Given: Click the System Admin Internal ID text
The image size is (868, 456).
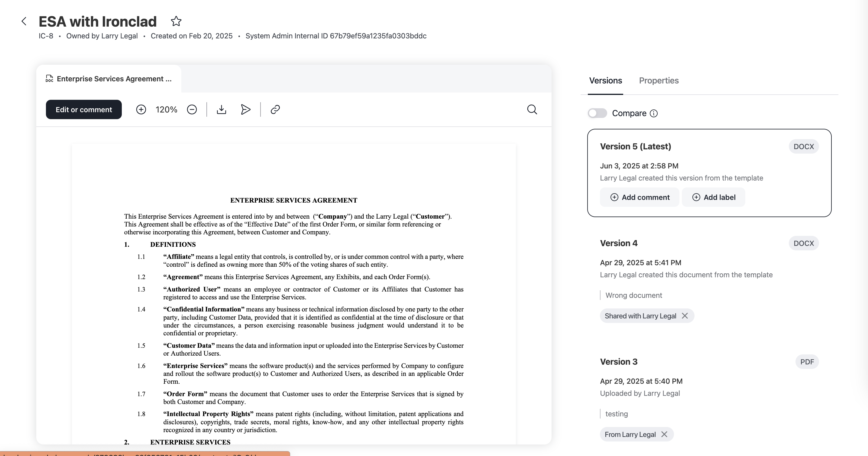Looking at the screenshot, I should coord(336,36).
